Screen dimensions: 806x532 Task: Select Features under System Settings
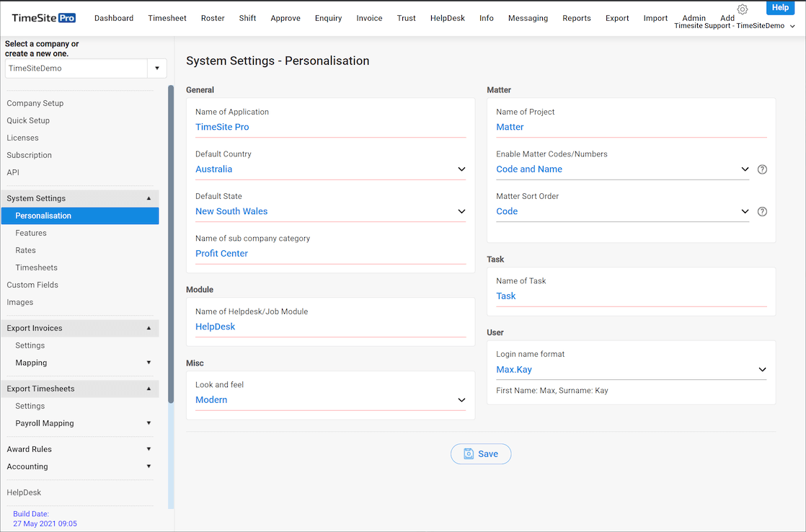pyautogui.click(x=31, y=234)
